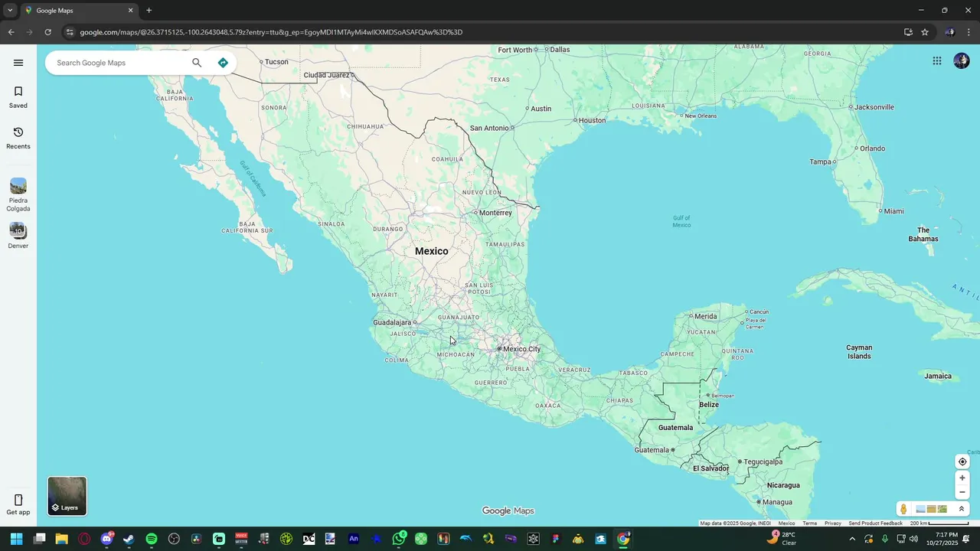Open the Privacy link in the footer
This screenshot has width=980, height=551.
(833, 523)
